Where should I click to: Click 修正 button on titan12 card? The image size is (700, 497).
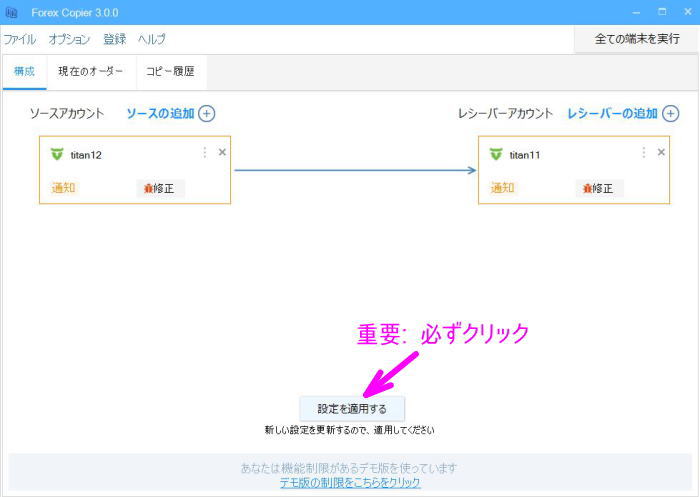tap(160, 188)
